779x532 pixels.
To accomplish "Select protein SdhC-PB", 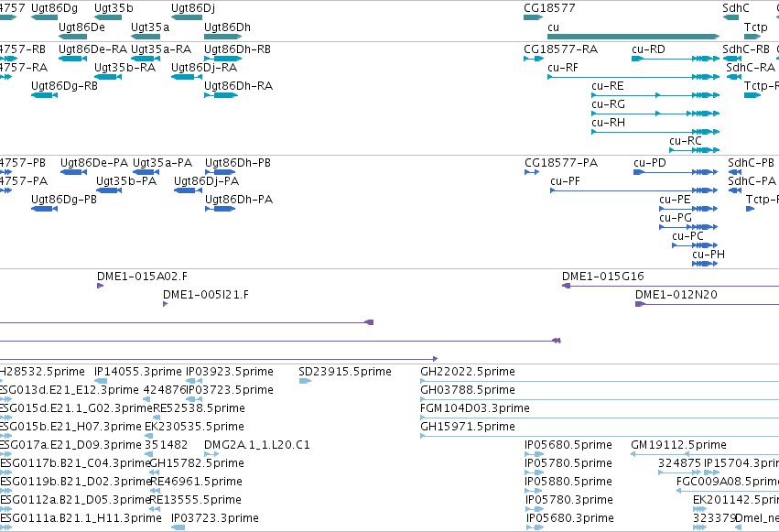I will point(734,172).
